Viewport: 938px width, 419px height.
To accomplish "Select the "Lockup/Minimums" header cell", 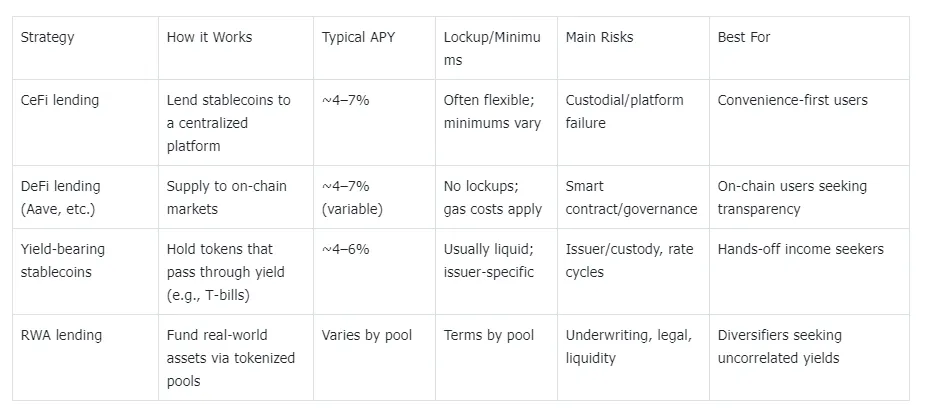I will coord(492,48).
